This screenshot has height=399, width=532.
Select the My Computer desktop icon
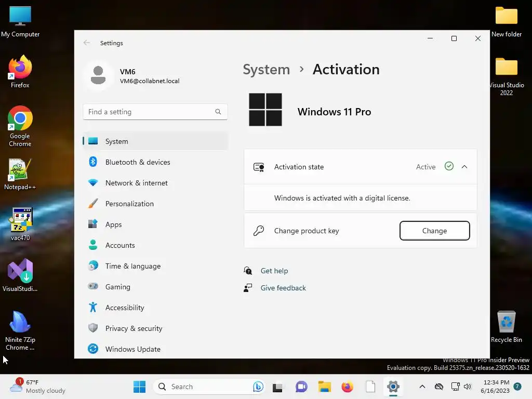coord(20,21)
